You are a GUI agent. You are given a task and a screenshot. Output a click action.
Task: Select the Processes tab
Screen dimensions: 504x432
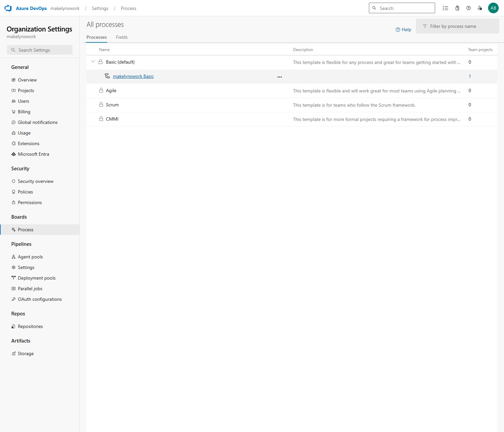(97, 37)
